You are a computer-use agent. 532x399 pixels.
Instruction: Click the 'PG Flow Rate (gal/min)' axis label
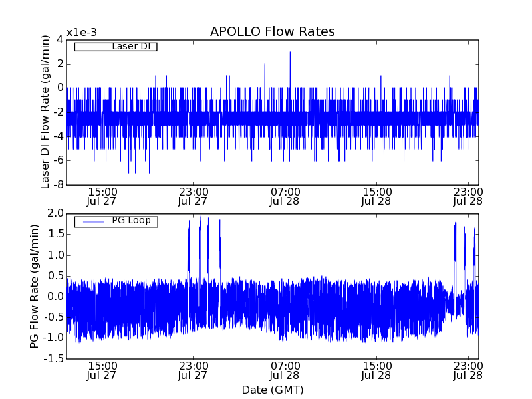coord(34,287)
